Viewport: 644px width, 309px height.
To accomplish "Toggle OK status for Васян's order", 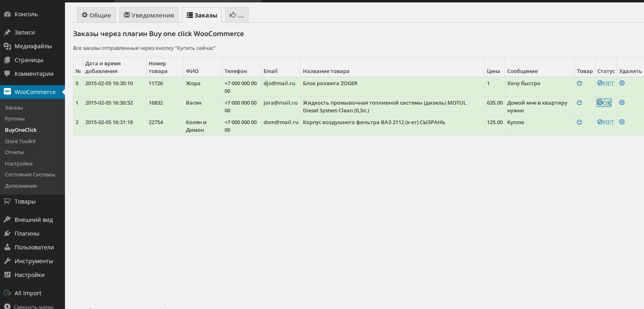I will pyautogui.click(x=604, y=103).
